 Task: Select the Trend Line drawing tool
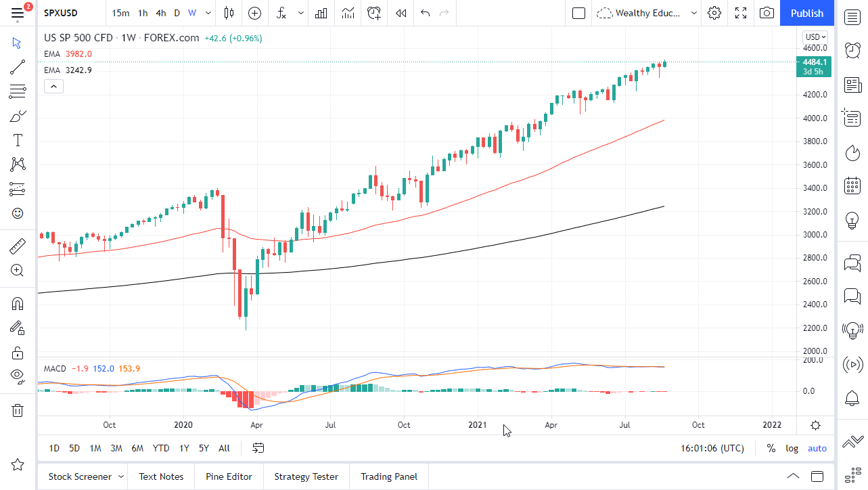[x=18, y=67]
